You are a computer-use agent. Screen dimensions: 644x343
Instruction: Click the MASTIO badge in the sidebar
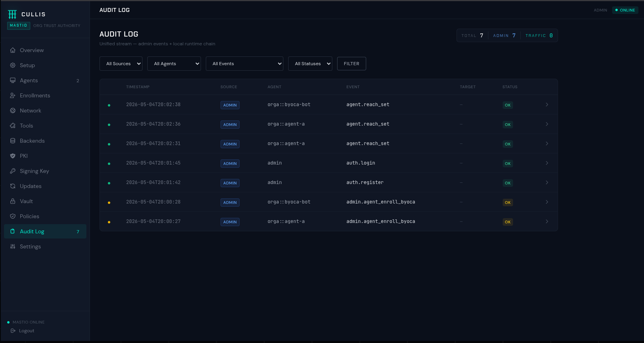[19, 25]
